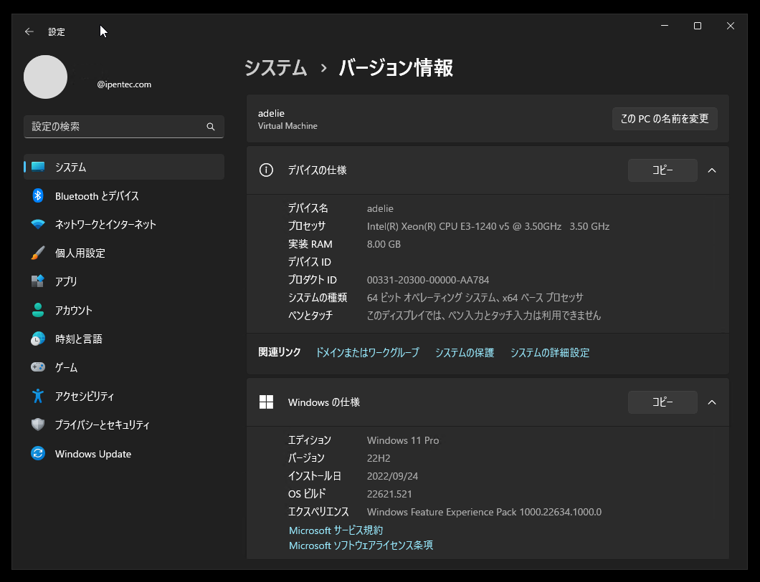Open ドメインまたはワークグループ link
Viewport: 760px width, 582px height.
[x=367, y=353]
